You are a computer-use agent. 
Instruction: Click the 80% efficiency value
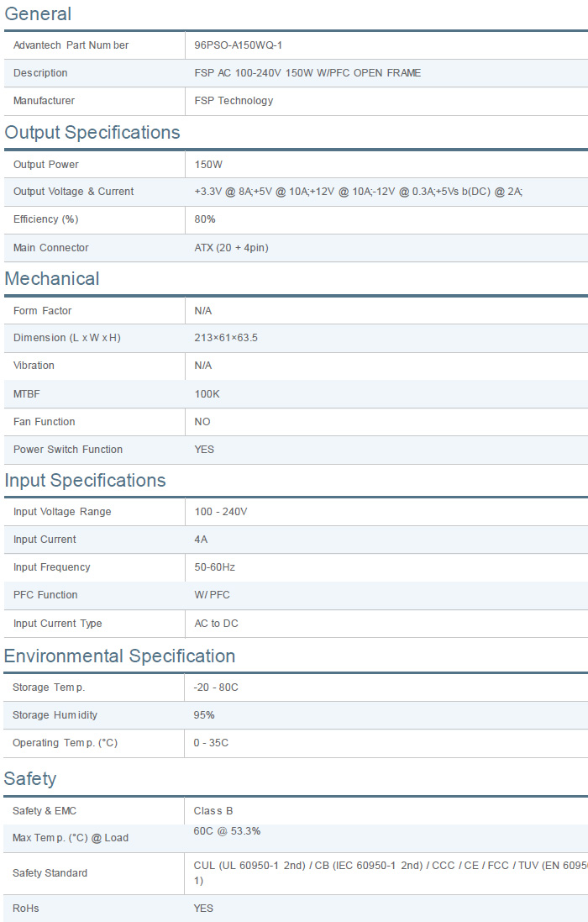point(205,219)
